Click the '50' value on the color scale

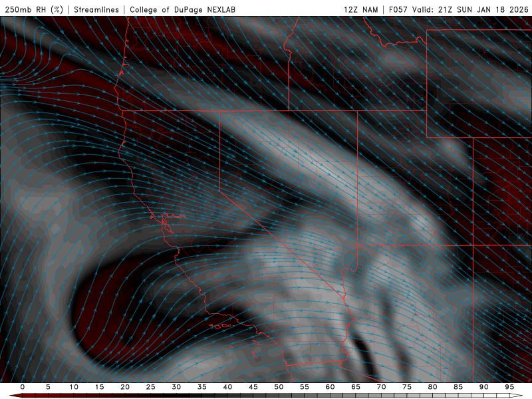tap(279, 387)
